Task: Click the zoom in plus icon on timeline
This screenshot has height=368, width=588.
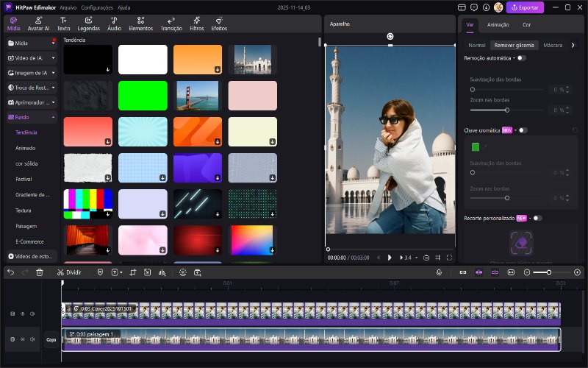Action: point(577,272)
